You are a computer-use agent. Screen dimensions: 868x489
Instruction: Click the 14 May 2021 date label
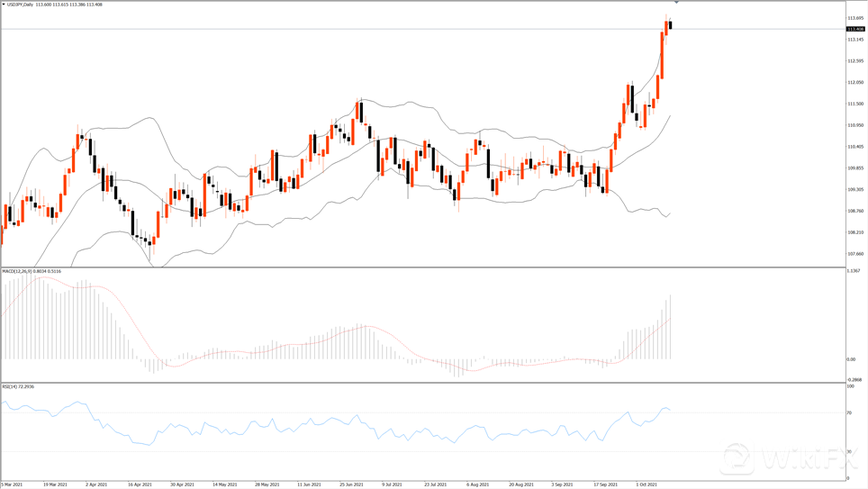click(x=224, y=484)
